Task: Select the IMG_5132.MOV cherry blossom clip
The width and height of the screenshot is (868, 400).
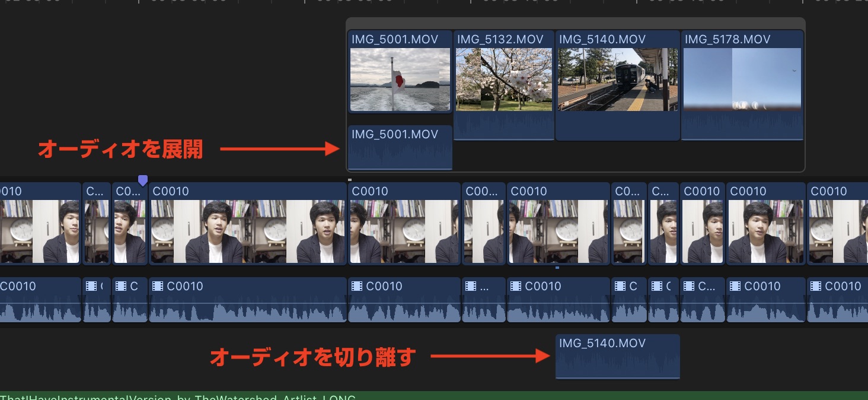Action: (504, 85)
